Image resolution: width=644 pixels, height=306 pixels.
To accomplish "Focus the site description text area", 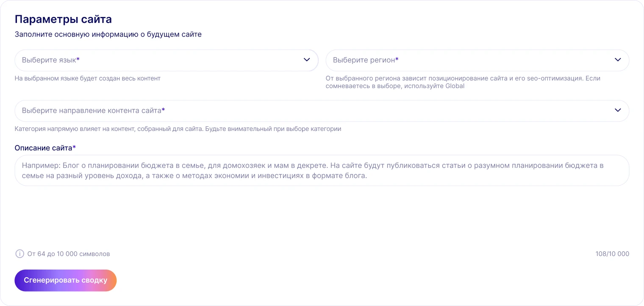I will pos(322,170).
